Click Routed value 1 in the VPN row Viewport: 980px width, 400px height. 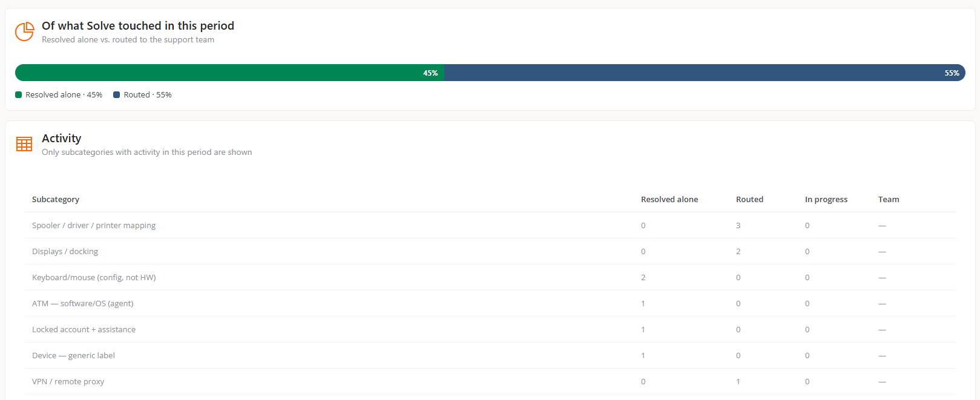(738, 381)
